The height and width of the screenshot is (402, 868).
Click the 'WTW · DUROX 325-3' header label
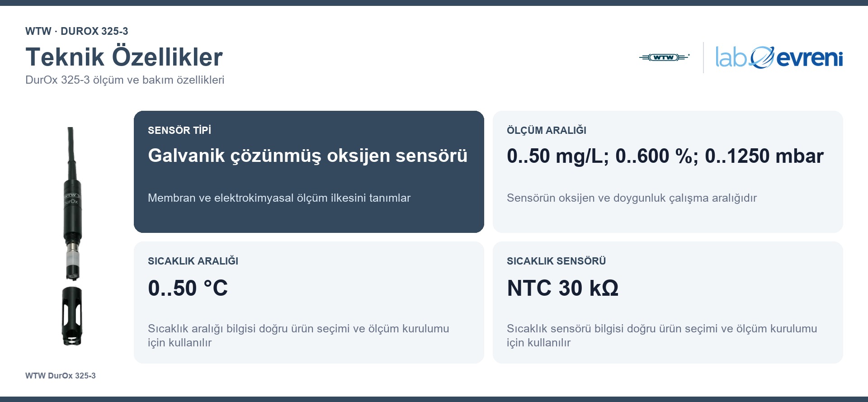click(77, 31)
